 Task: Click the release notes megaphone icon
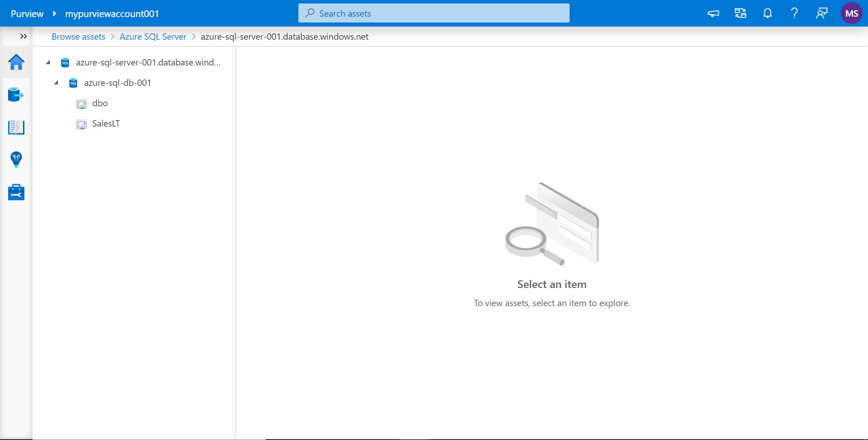click(713, 13)
